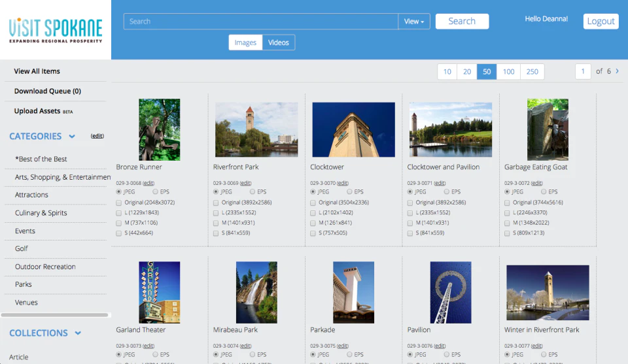This screenshot has height=364, width=628.
Task: Show 250 items per page
Action: (532, 72)
